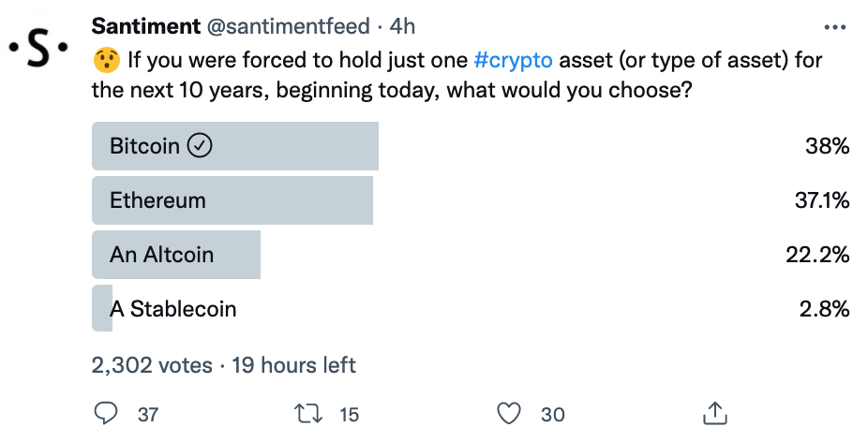Click the reply speech bubble icon
This screenshot has width=868, height=442.
108,413
